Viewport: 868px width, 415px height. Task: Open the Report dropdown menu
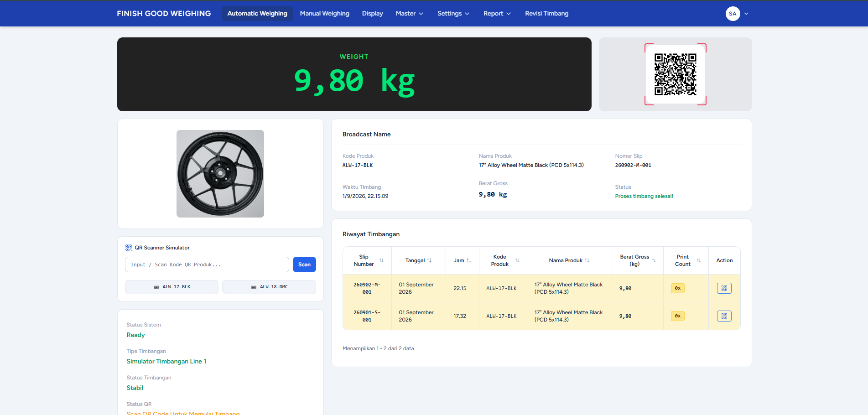click(x=497, y=13)
